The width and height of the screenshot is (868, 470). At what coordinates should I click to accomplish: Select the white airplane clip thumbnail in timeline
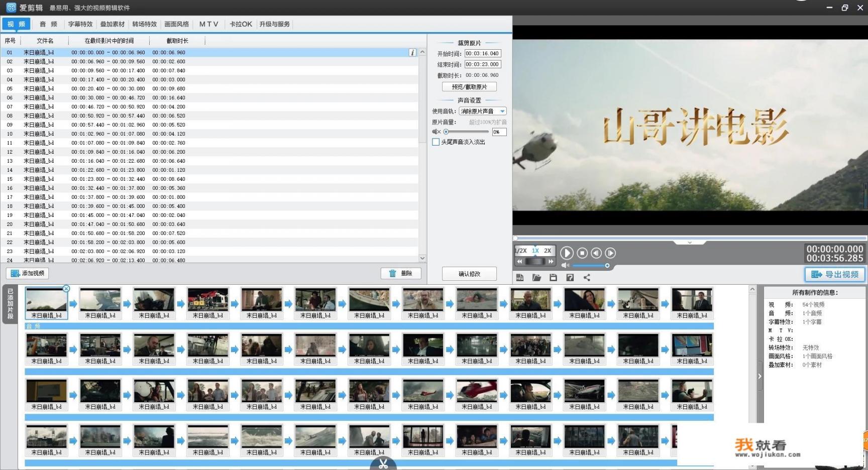(585, 395)
